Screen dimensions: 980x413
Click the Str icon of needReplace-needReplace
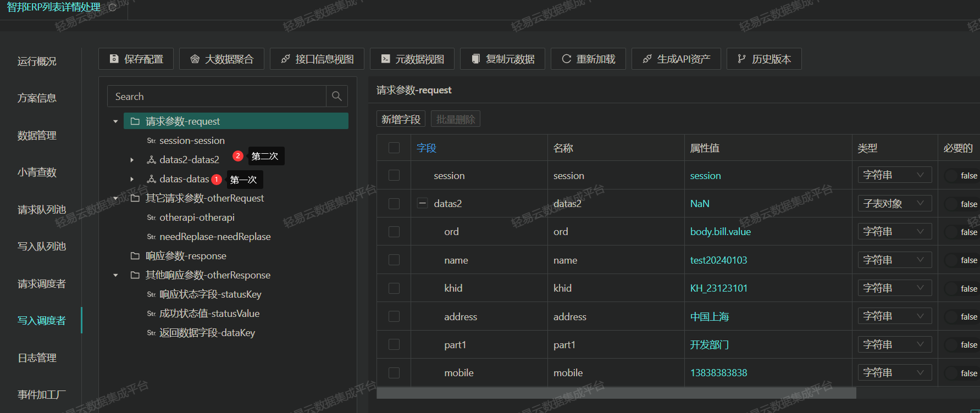pyautogui.click(x=152, y=237)
